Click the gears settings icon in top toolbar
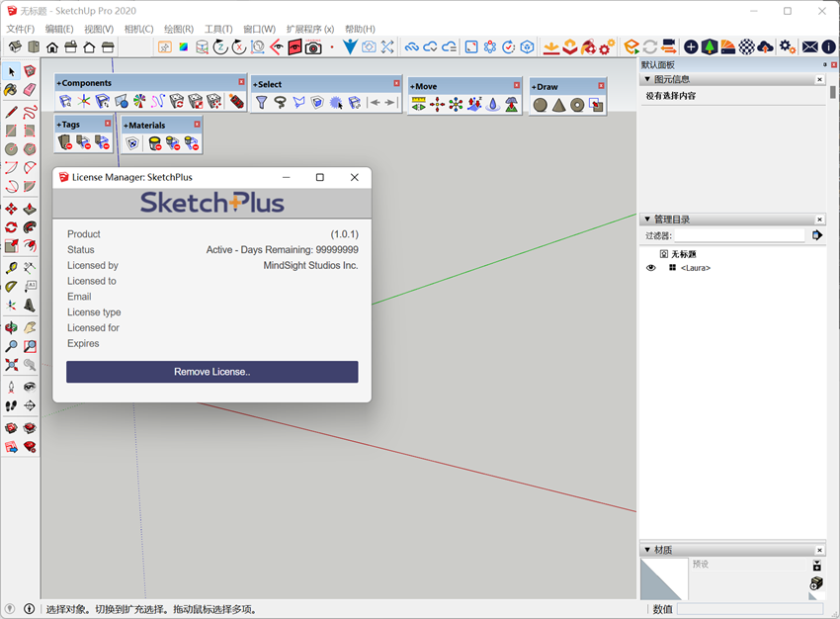Screen dimensions: 840x619 (x=787, y=47)
